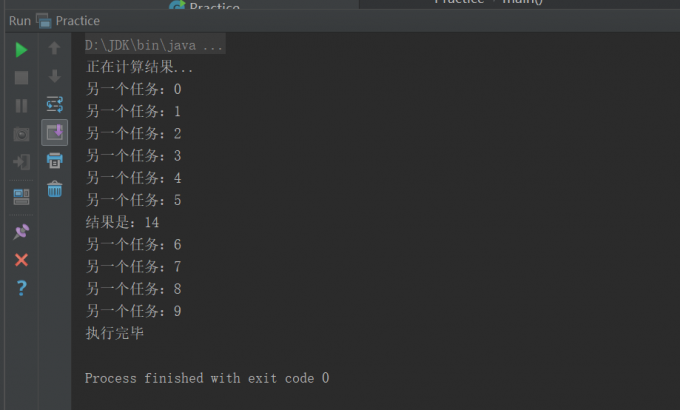Jump down the stack trace with down arrow
The image size is (680, 410).
(55, 76)
